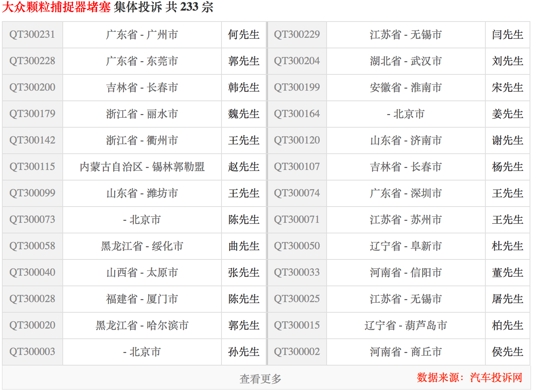Click the 黑龙江省 - 哈尔滨市 cell

coord(142,326)
